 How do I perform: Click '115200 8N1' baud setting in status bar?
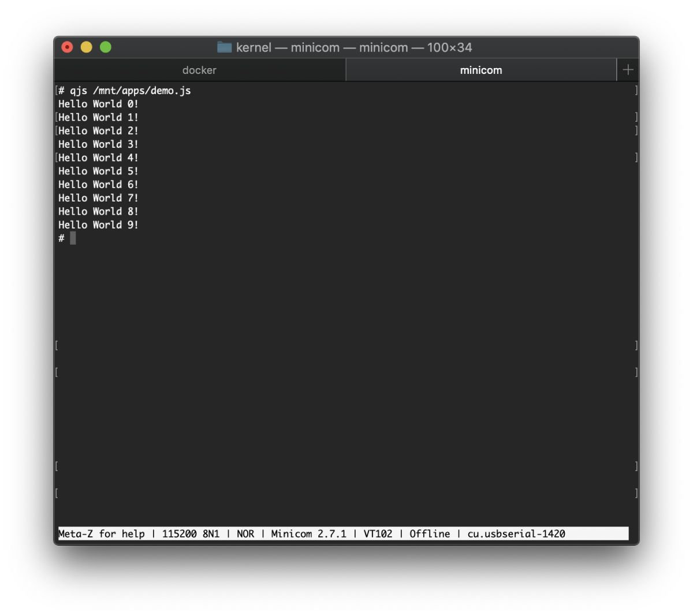(x=191, y=534)
